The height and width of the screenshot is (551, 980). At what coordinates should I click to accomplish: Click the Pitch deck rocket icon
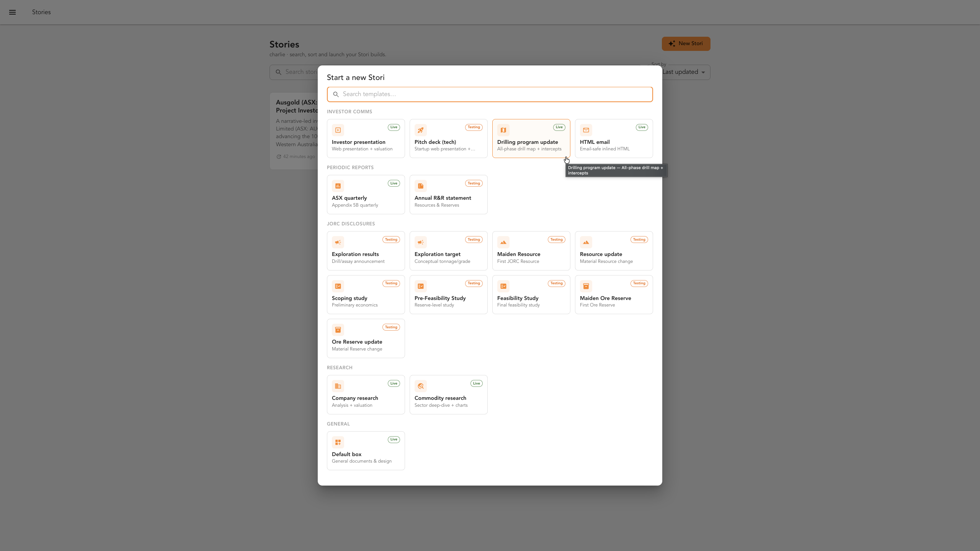421,130
